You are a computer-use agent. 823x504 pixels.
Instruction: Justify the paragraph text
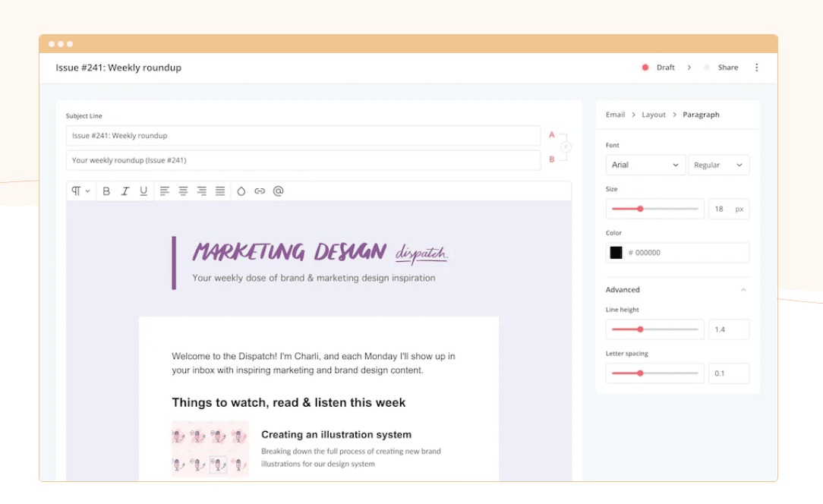(x=220, y=191)
